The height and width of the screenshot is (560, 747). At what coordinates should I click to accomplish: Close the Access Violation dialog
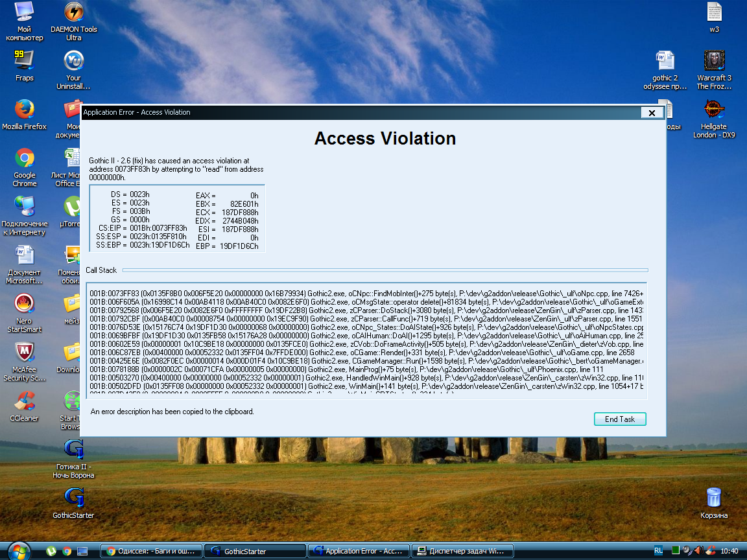652,112
